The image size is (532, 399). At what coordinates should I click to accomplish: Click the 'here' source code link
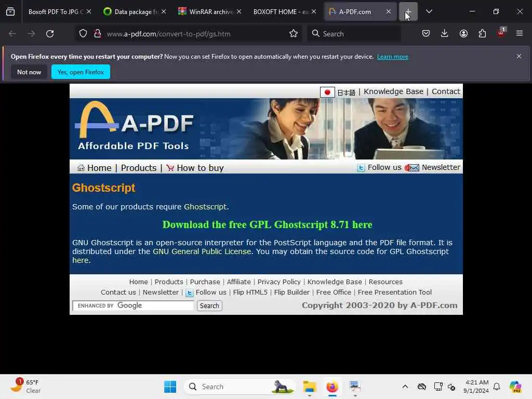click(x=81, y=260)
